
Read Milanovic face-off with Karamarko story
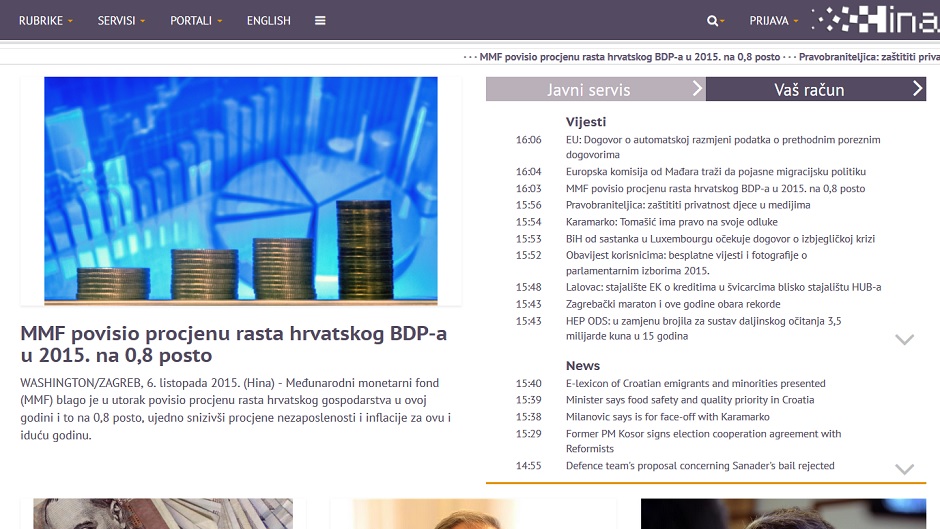click(x=667, y=417)
